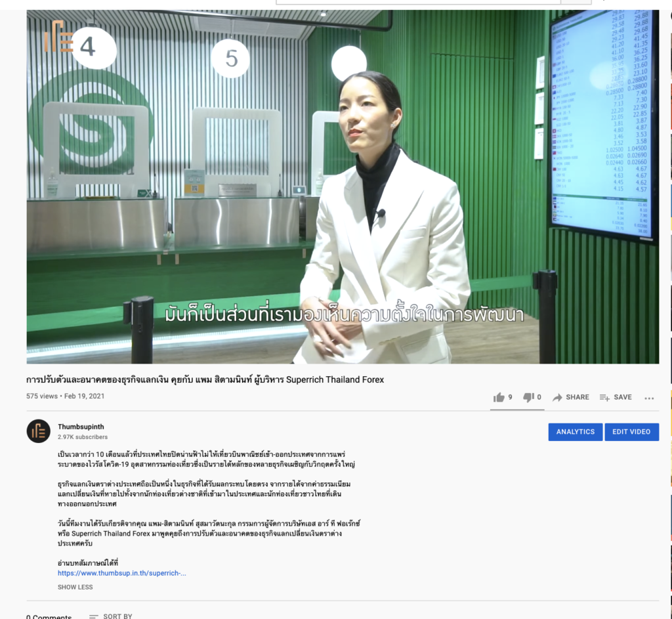
Task: Open the Share options
Action: pyautogui.click(x=570, y=397)
